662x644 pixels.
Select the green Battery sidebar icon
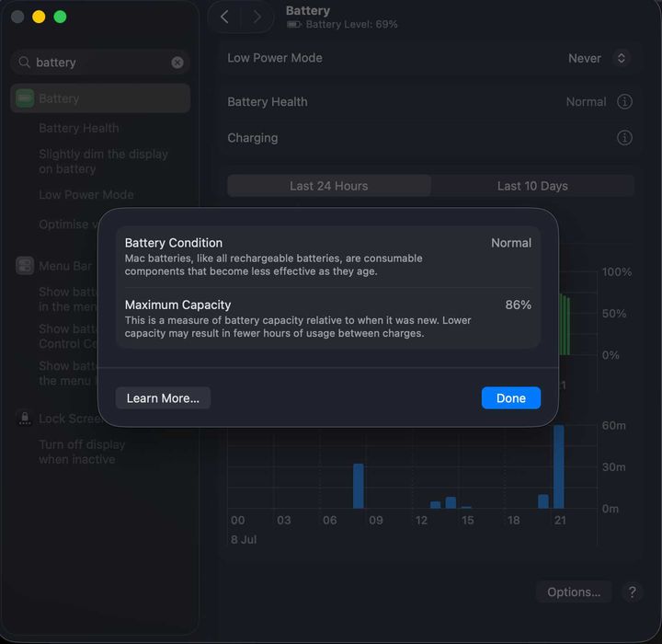[x=25, y=98]
